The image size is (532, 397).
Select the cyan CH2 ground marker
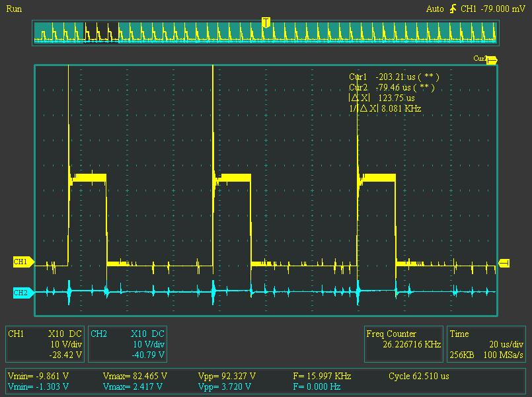click(x=20, y=293)
